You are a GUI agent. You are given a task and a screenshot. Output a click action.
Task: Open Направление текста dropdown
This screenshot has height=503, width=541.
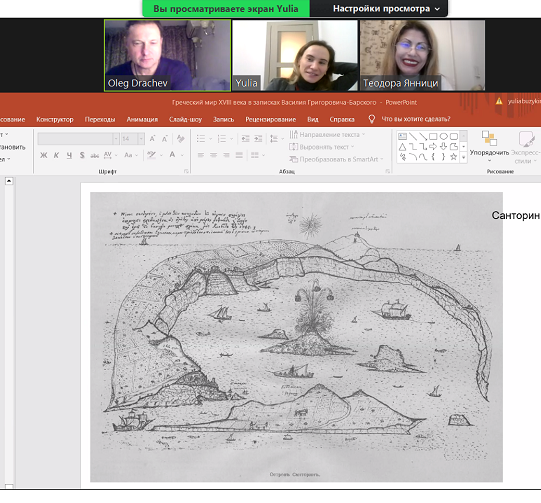[327, 135]
